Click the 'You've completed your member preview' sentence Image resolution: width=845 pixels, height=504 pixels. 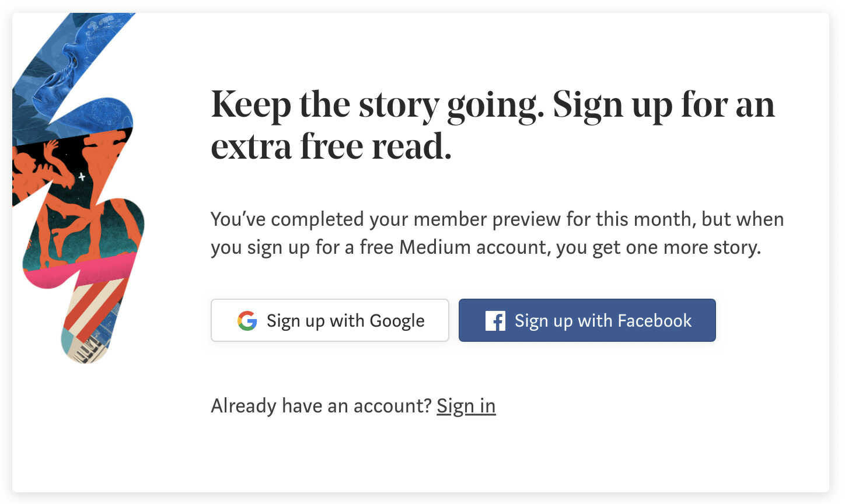pyautogui.click(x=497, y=219)
